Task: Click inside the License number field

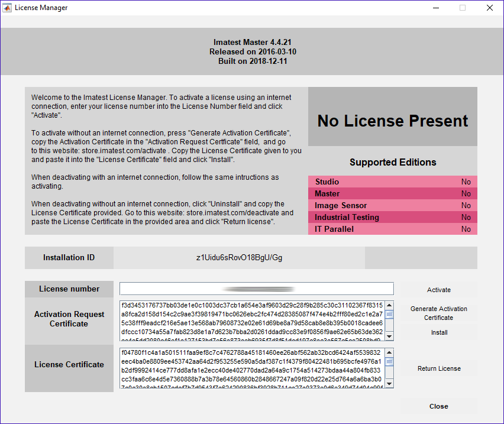Action: (x=257, y=289)
